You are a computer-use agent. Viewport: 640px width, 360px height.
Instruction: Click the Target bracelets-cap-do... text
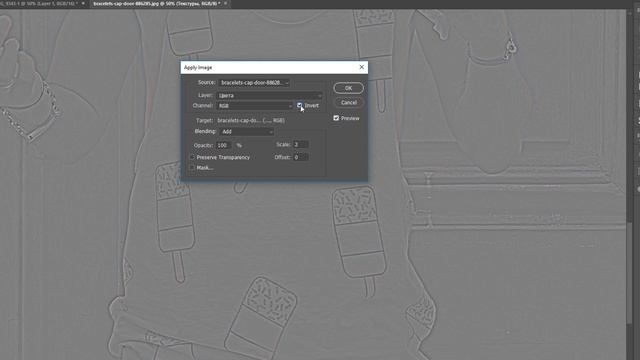(x=251, y=120)
